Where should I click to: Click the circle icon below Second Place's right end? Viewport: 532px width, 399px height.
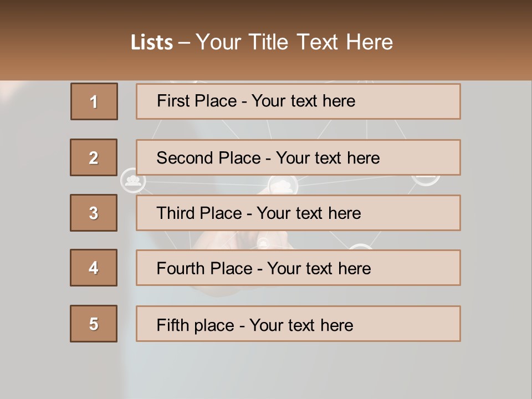click(x=426, y=179)
